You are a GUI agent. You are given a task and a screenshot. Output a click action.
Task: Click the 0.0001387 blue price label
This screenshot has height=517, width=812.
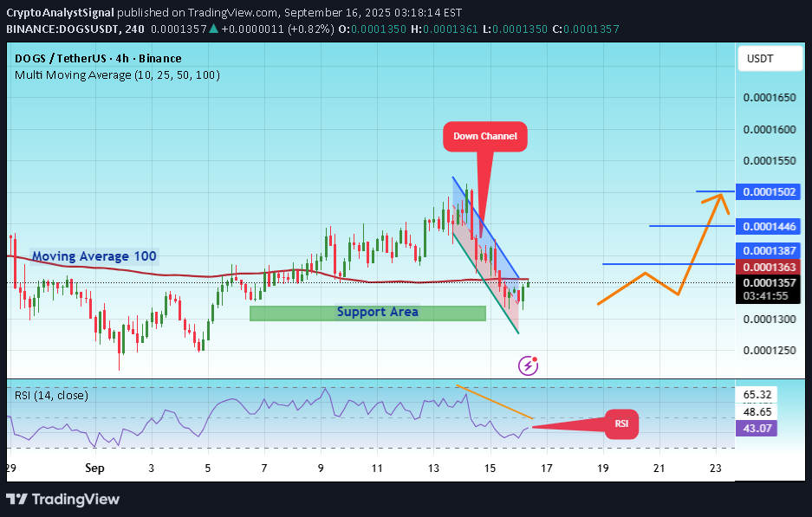click(x=769, y=250)
